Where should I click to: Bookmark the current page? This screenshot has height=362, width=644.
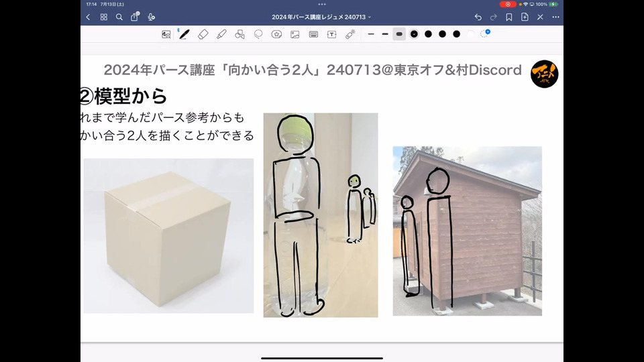click(509, 17)
